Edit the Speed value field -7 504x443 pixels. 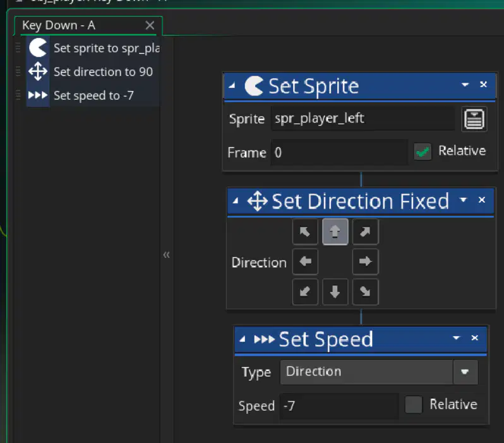click(339, 406)
